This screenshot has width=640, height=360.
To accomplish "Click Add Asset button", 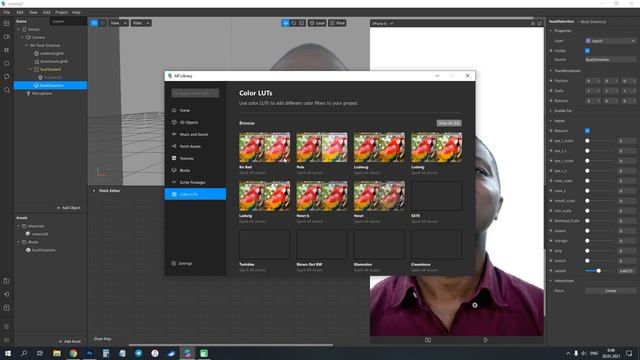I will (69, 341).
